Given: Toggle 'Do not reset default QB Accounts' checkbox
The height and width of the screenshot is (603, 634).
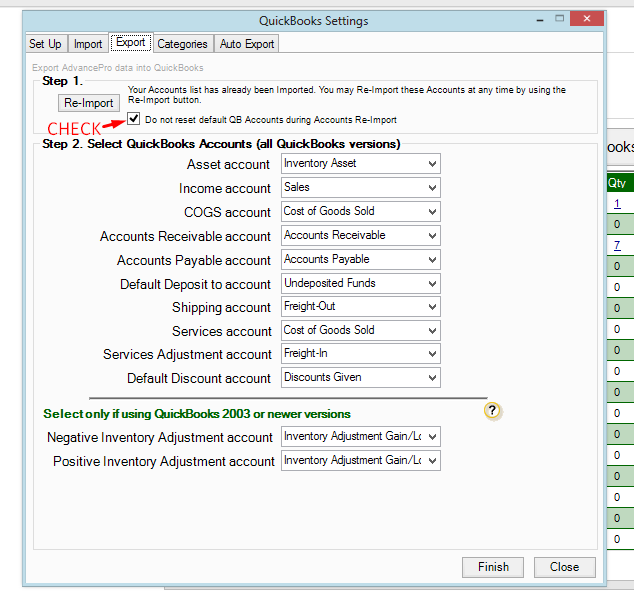Looking at the screenshot, I should pos(134,120).
